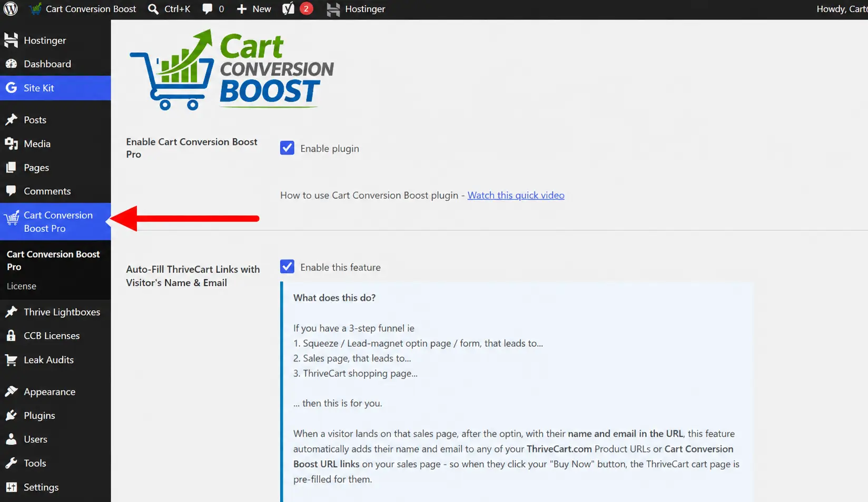Image resolution: width=868 pixels, height=502 pixels.
Task: Open the License submenu item
Action: pyautogui.click(x=22, y=286)
